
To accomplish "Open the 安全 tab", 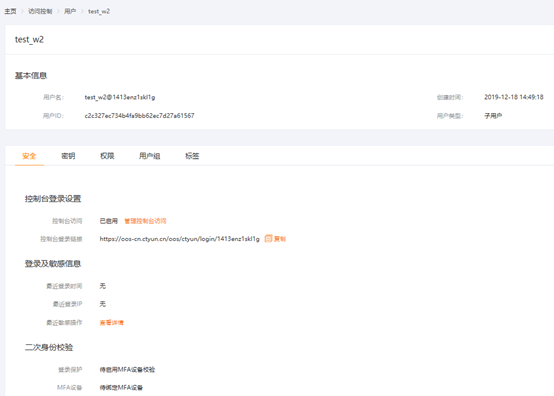I will 29,156.
